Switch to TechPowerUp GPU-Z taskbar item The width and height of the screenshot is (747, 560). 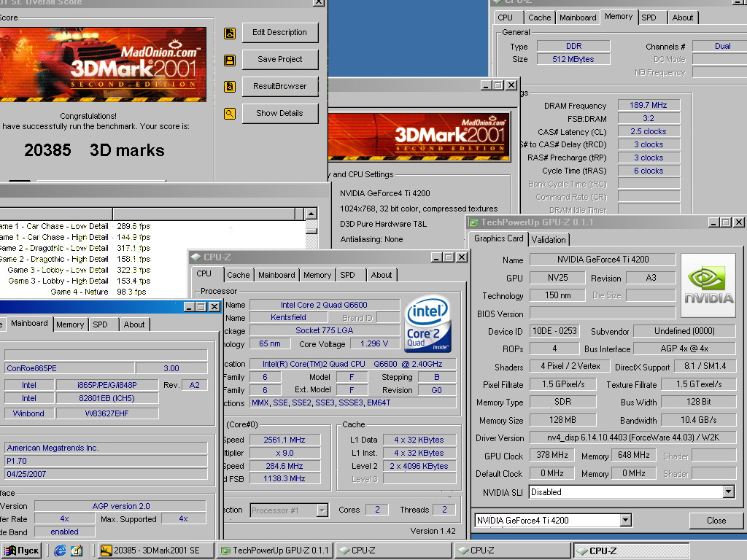[x=275, y=551]
